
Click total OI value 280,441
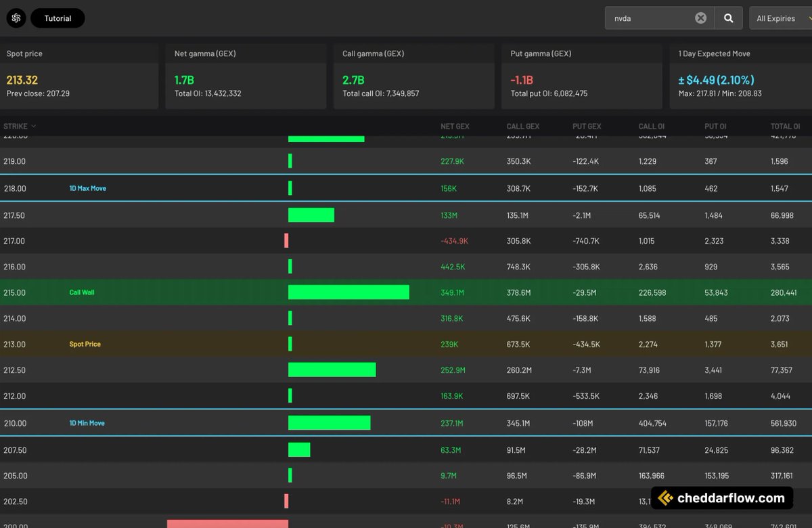point(784,292)
